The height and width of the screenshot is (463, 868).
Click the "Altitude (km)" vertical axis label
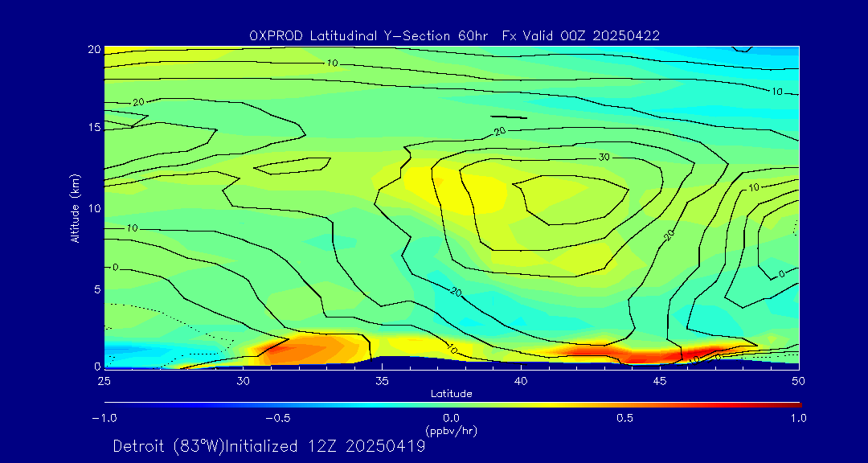74,207
